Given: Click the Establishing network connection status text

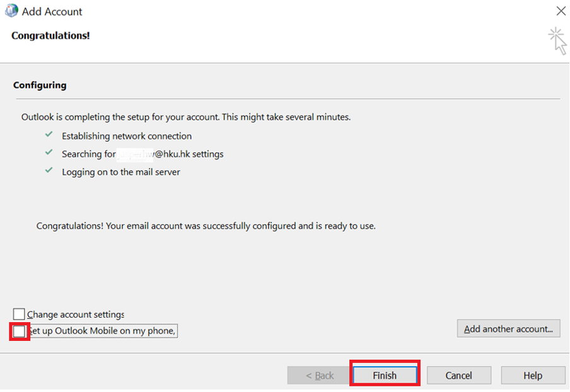Looking at the screenshot, I should [126, 136].
